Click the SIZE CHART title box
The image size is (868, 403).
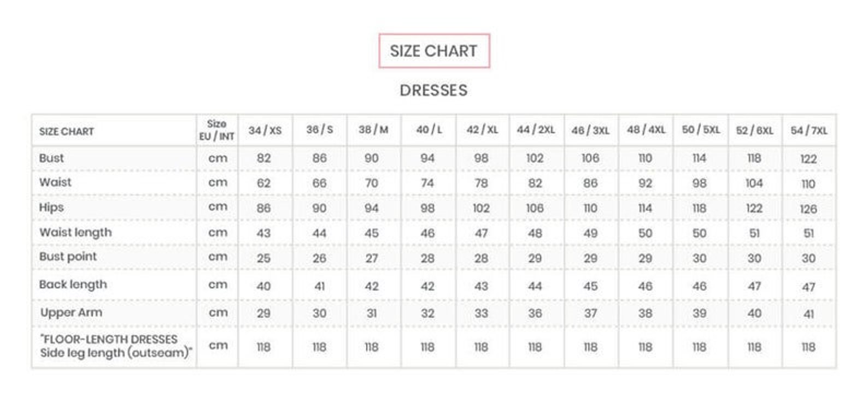pos(434,51)
